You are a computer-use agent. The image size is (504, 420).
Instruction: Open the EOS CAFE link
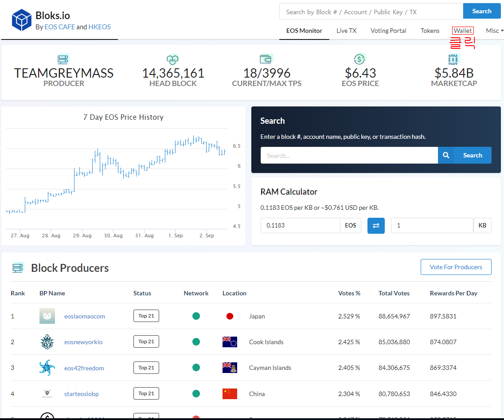[x=60, y=27]
